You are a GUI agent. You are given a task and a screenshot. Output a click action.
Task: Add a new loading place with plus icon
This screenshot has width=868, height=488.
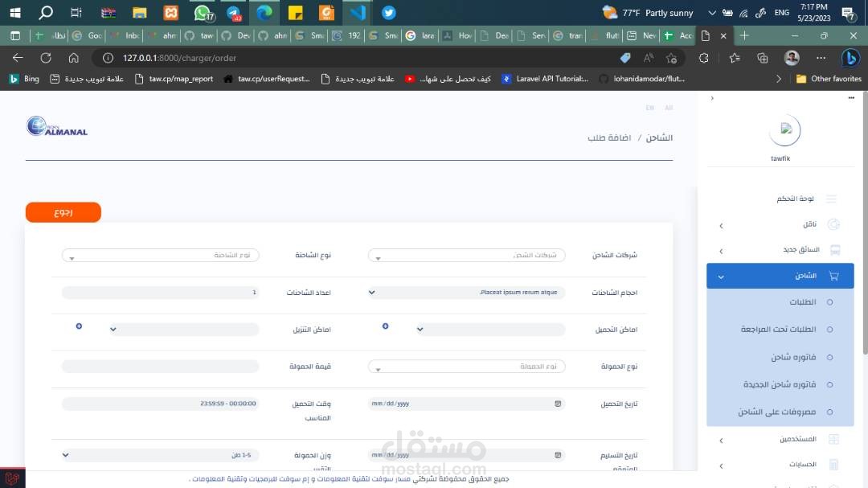[x=385, y=326]
